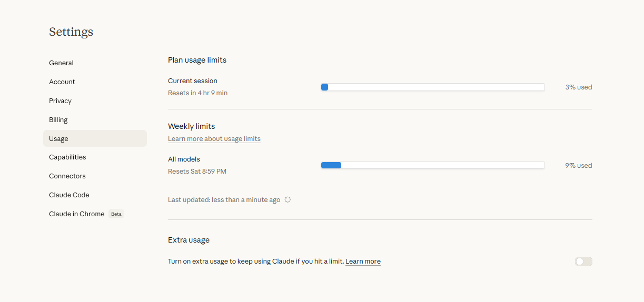Select Privacy in the sidebar
This screenshot has height=302, width=644.
(x=60, y=101)
